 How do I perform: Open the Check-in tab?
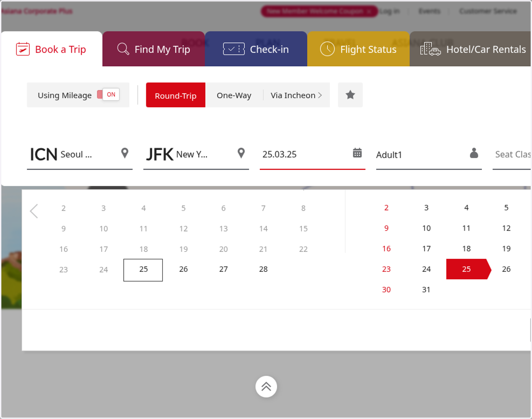click(256, 49)
